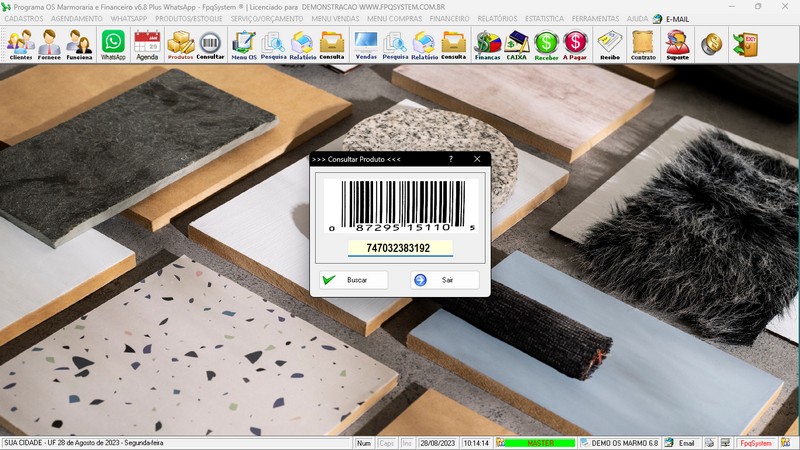Click the help question mark in dialog

point(450,159)
